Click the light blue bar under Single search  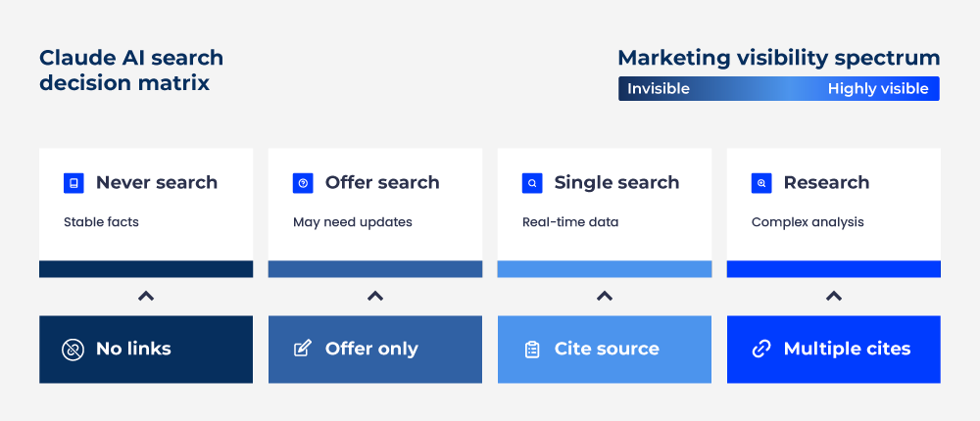click(x=605, y=269)
